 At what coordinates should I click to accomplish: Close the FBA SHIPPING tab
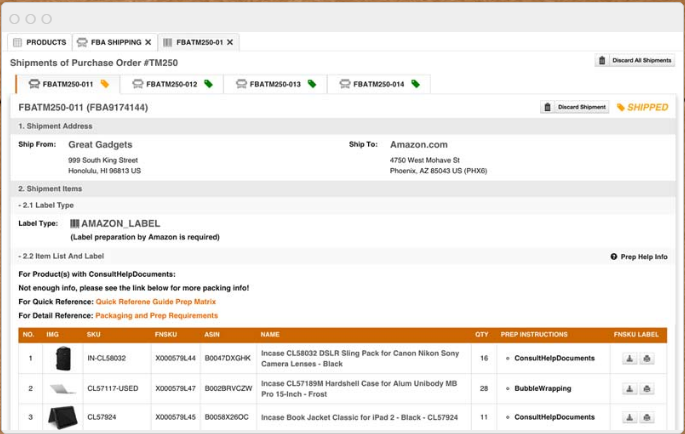148,42
